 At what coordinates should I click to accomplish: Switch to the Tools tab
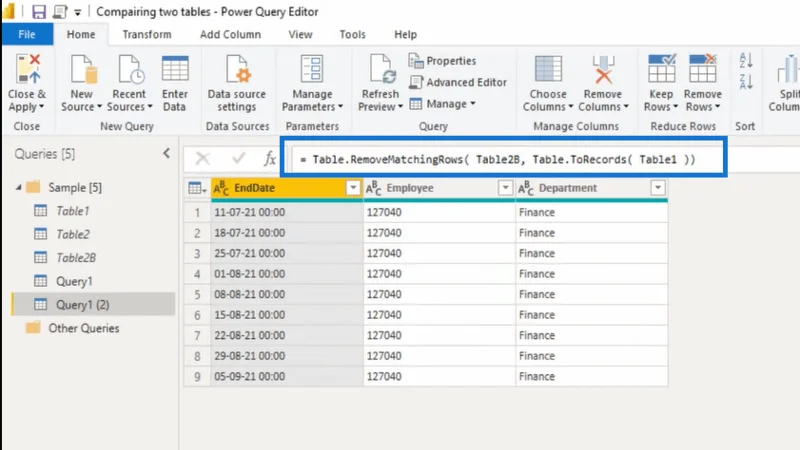(353, 34)
